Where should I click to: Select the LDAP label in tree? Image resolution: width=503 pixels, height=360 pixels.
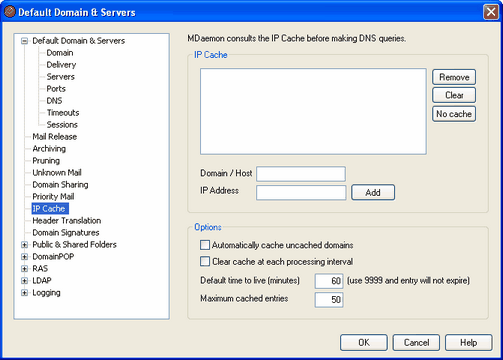(x=42, y=281)
